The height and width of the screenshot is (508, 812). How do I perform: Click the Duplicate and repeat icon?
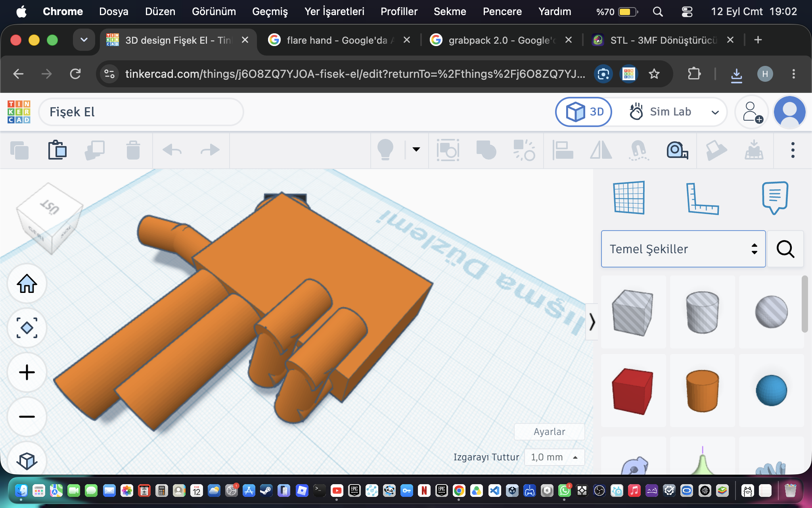click(95, 150)
